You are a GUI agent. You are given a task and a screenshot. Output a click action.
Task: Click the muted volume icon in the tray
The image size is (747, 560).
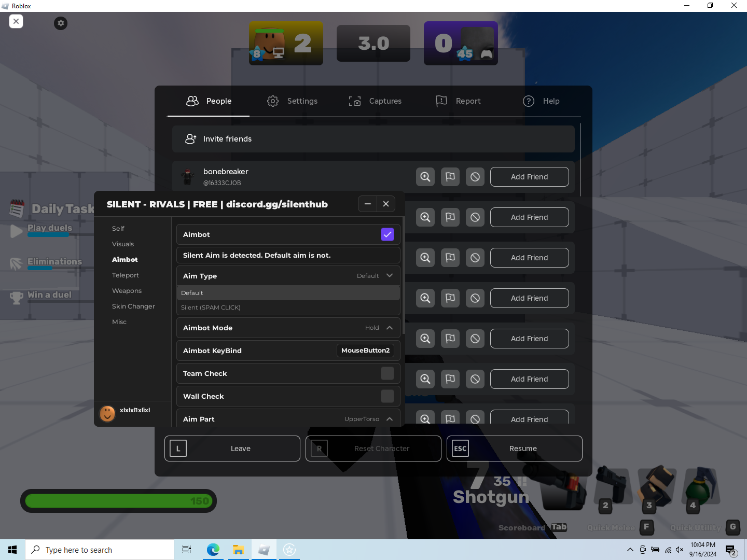point(680,550)
